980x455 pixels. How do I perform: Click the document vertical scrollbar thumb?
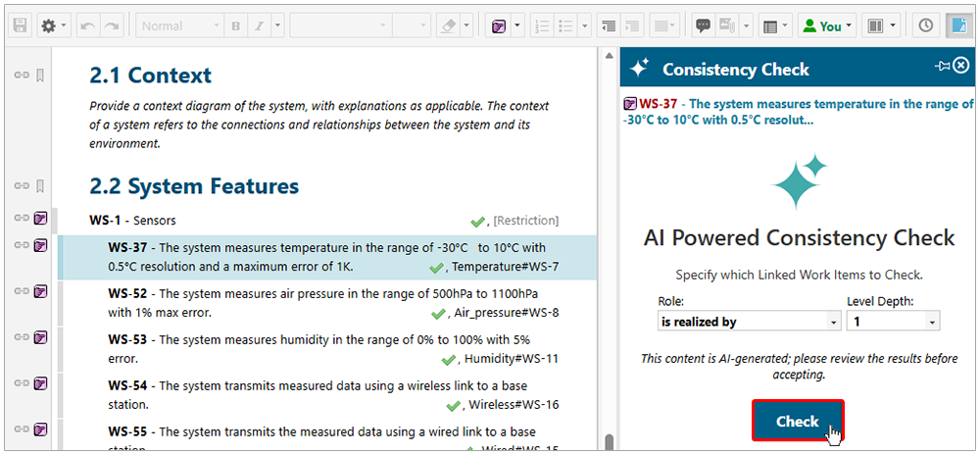pos(608,443)
